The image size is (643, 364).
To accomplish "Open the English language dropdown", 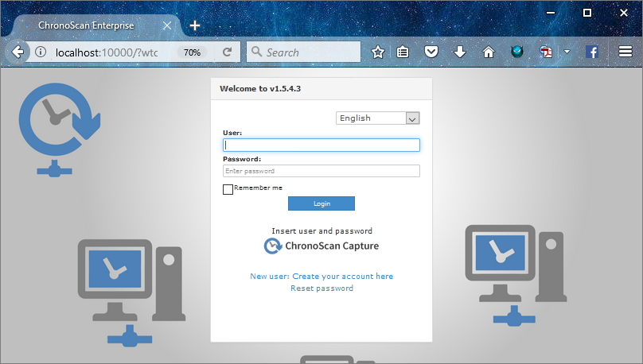I will [x=378, y=118].
